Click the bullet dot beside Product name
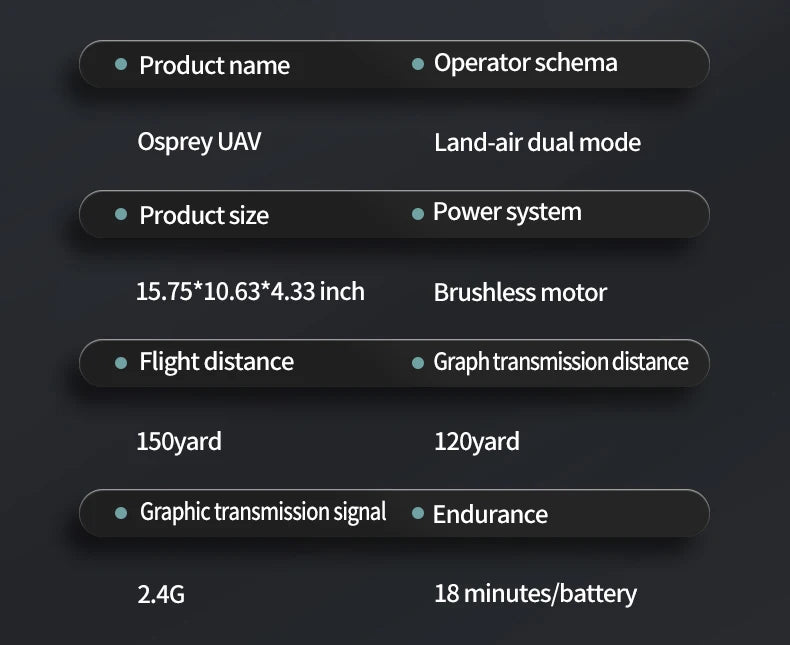This screenshot has height=645, width=790. [x=121, y=64]
